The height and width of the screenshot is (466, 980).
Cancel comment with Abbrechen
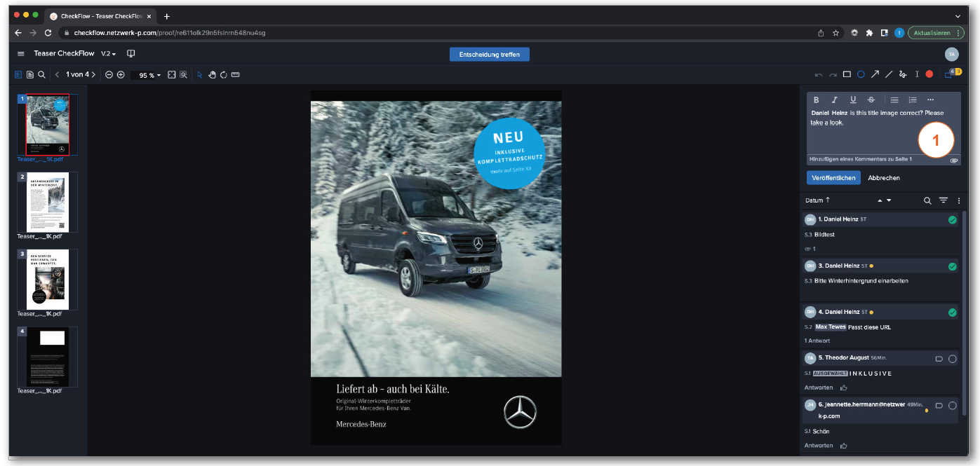(884, 178)
